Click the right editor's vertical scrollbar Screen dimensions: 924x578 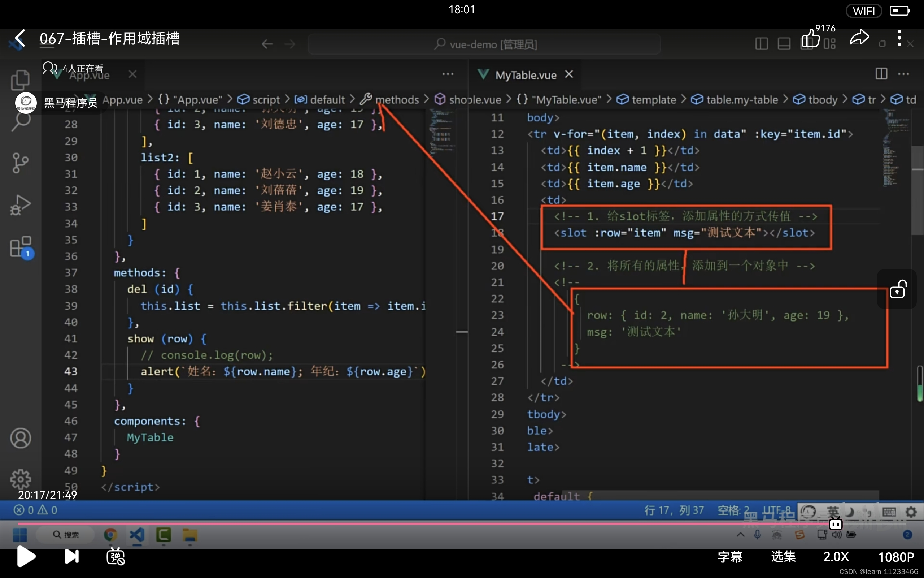917,191
